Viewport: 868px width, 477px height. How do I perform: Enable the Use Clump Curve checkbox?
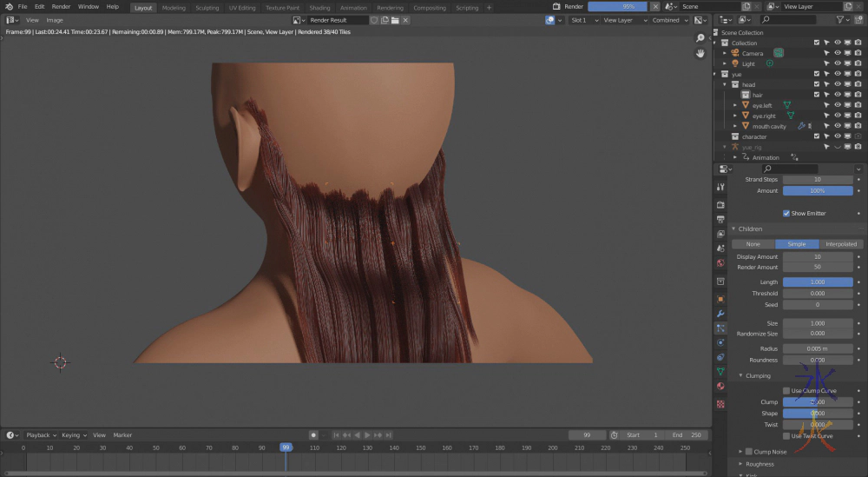click(x=786, y=391)
